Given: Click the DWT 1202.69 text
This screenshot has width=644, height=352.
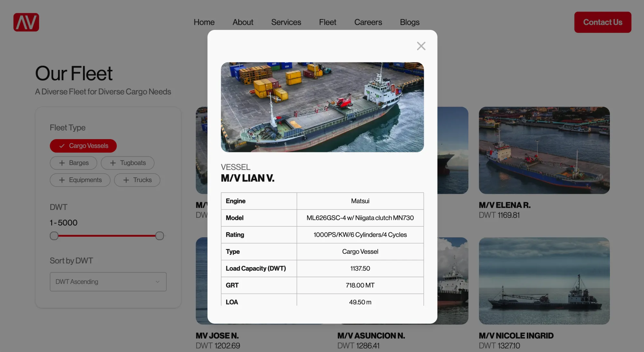Looking at the screenshot, I should click(218, 346).
